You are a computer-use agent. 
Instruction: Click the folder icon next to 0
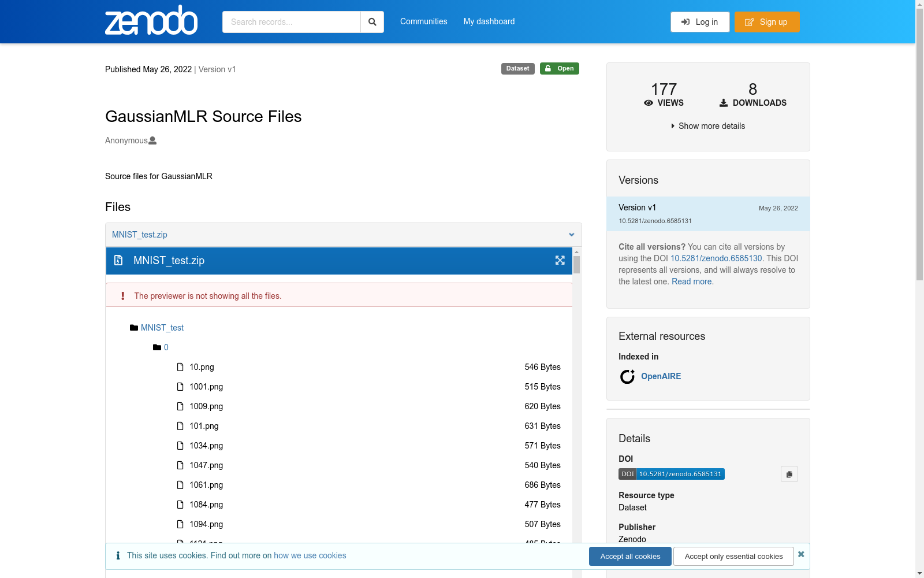(157, 347)
